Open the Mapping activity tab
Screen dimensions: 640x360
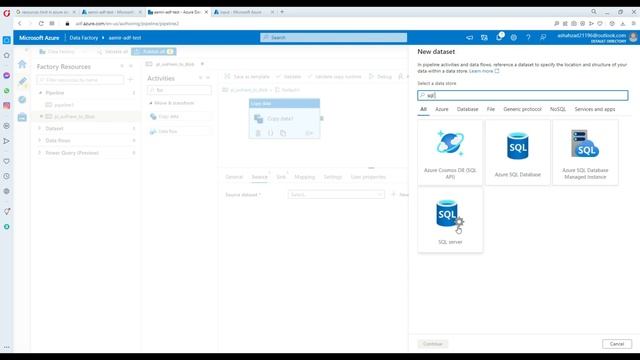pos(304,177)
